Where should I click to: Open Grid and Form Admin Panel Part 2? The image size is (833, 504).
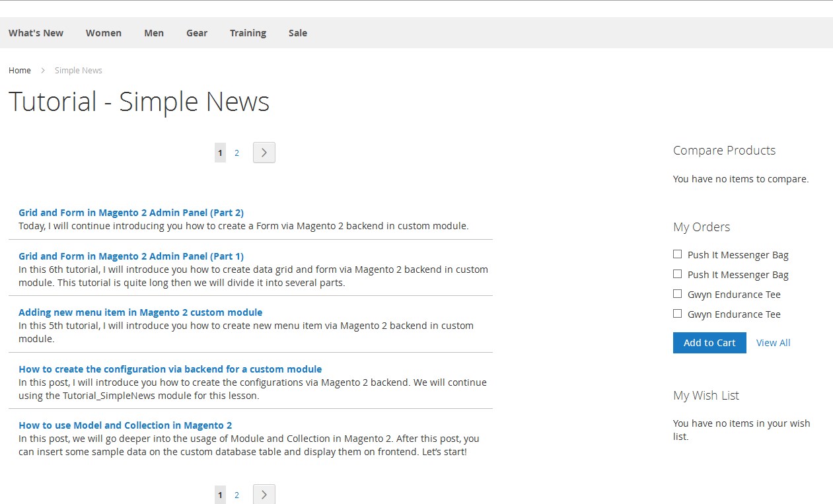pyautogui.click(x=131, y=213)
